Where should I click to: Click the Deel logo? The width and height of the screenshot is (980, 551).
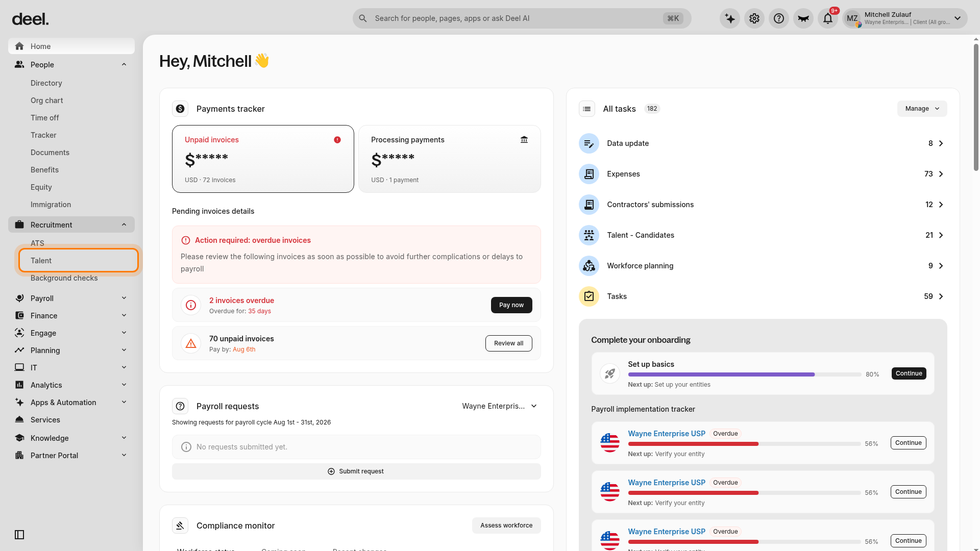pos(31,19)
